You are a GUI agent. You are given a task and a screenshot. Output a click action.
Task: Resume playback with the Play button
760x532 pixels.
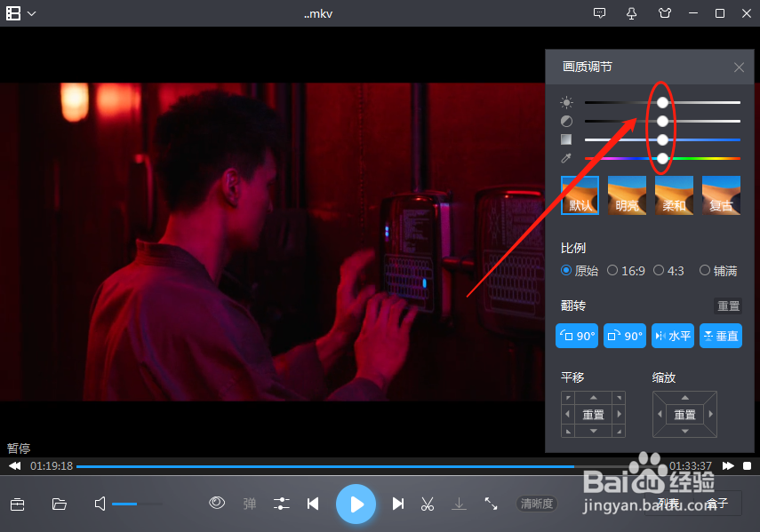356,504
